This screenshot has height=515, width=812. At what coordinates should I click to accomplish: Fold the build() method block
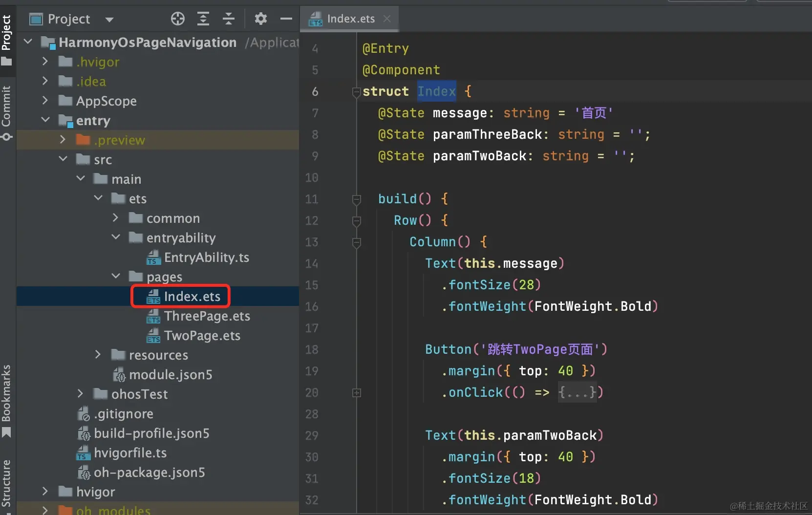pos(357,199)
